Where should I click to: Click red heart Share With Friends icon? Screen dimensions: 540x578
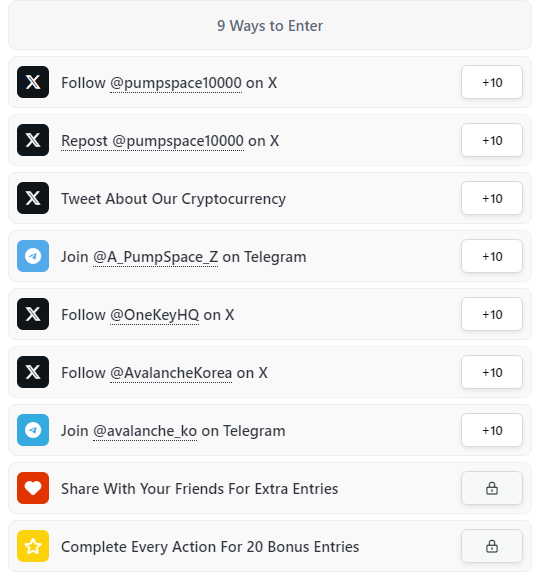(33, 488)
